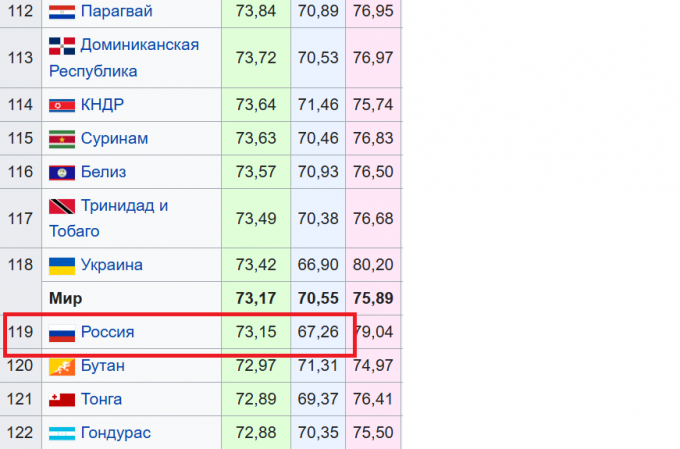
Task: Open the Суринам article link
Action: (114, 138)
